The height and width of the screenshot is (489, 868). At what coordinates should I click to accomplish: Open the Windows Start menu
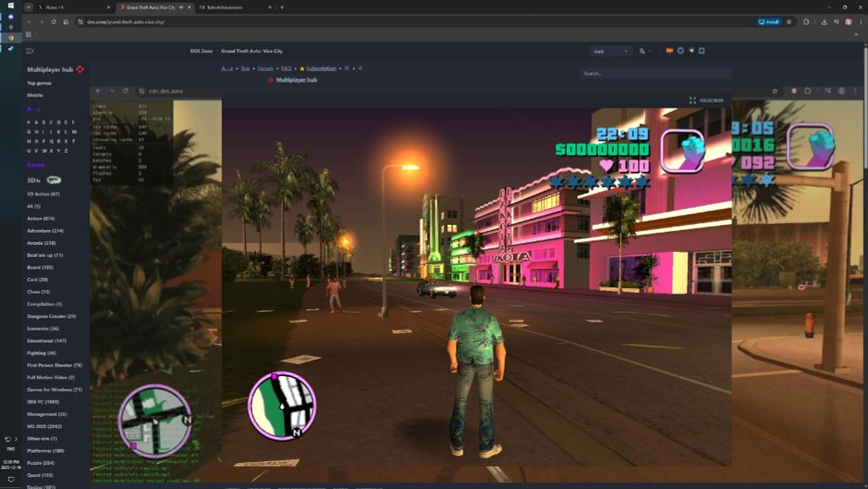click(x=10, y=5)
